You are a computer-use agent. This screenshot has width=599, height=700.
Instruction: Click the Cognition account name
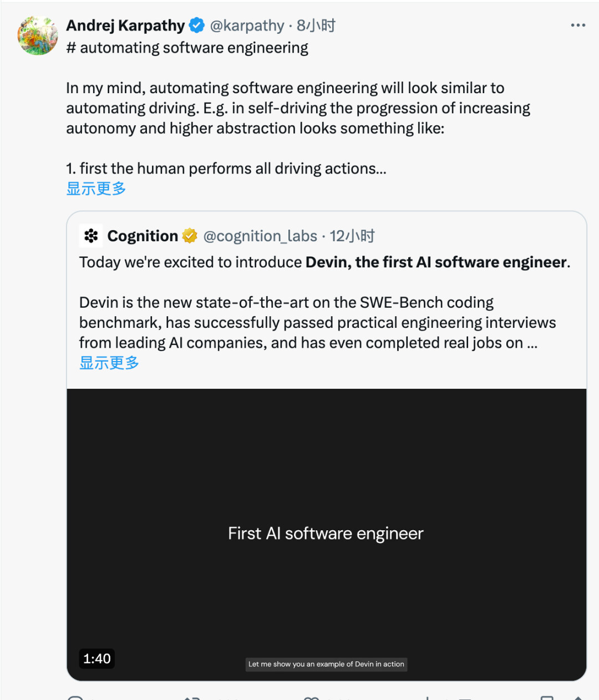tap(143, 236)
